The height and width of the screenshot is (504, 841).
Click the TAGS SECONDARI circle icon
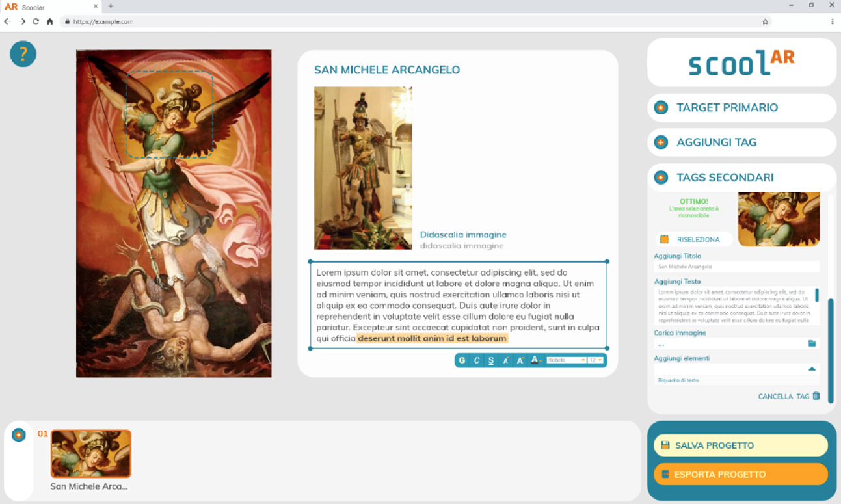point(661,178)
